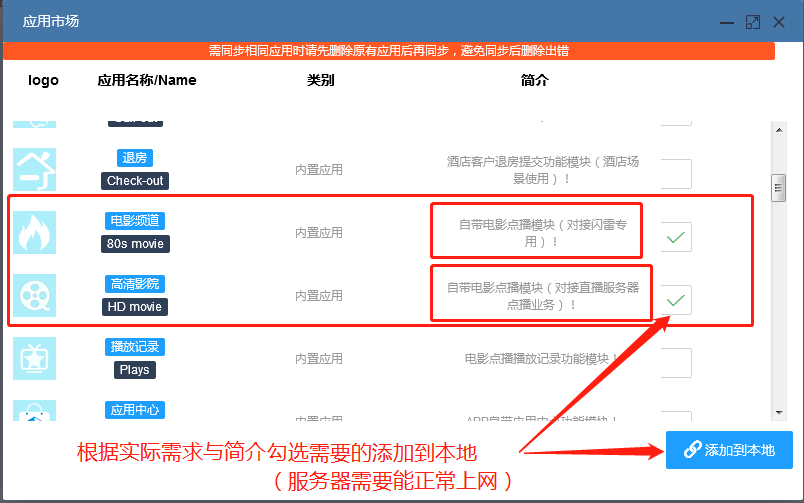Tick the 播放记录 Plays checkbox
Screen dimensions: 804x503
677,363
